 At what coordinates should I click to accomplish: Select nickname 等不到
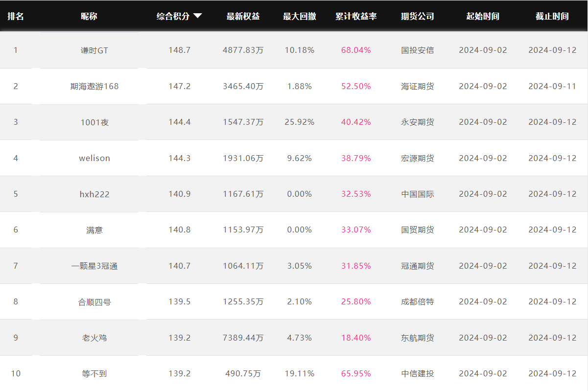point(94,373)
